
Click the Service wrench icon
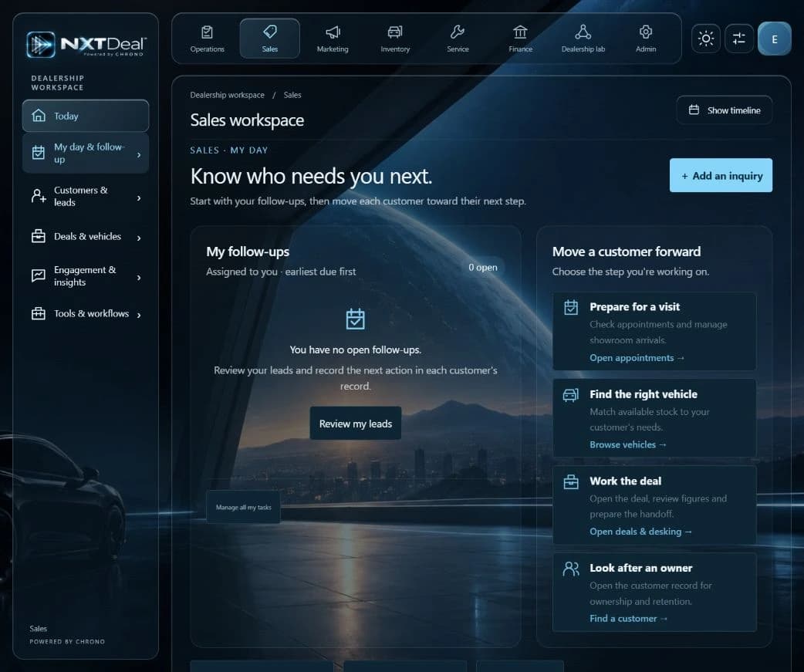(x=458, y=32)
